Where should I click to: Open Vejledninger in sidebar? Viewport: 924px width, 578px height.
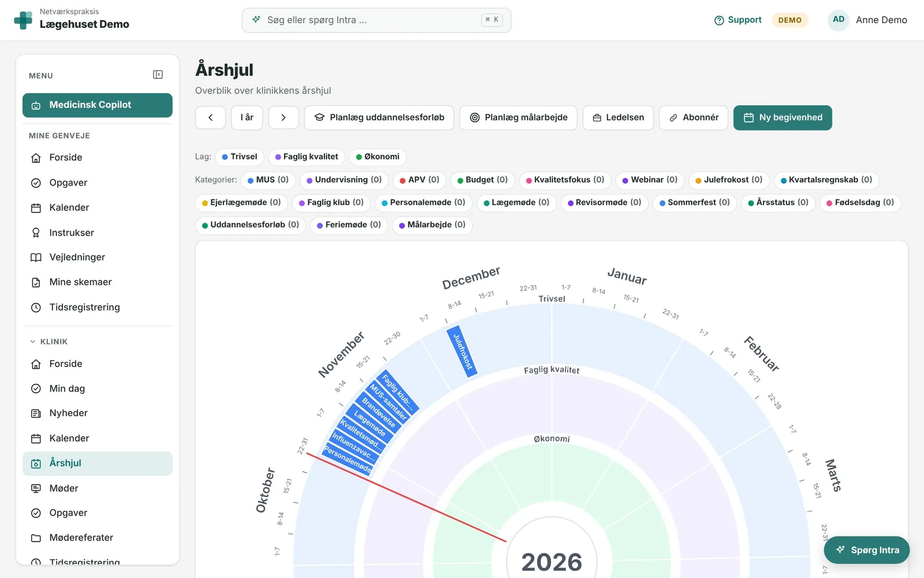pyautogui.click(x=98, y=257)
